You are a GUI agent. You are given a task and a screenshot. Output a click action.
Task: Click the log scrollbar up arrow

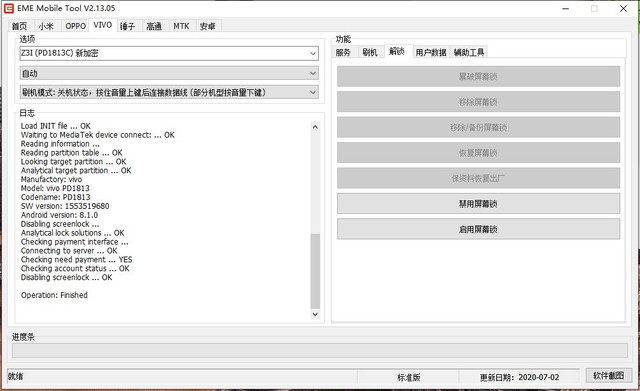[315, 127]
